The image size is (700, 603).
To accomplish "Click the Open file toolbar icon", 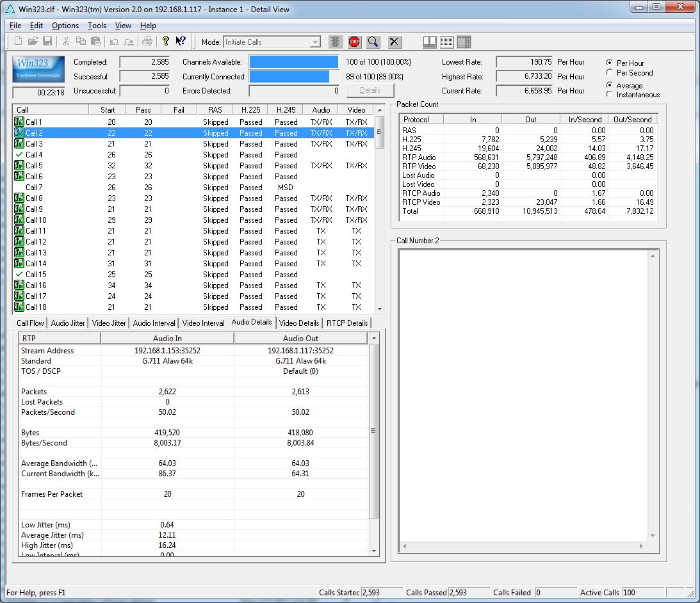I will 33,42.
